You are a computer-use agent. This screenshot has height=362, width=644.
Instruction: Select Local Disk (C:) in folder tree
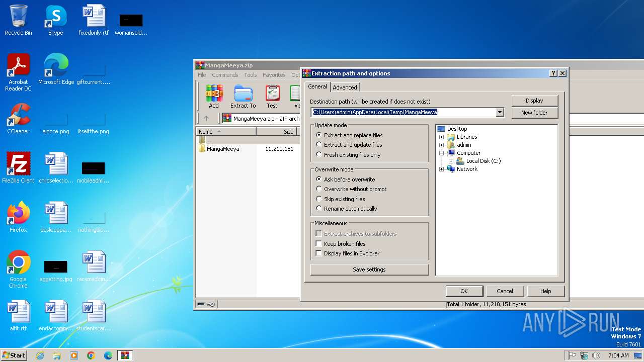coord(478,161)
